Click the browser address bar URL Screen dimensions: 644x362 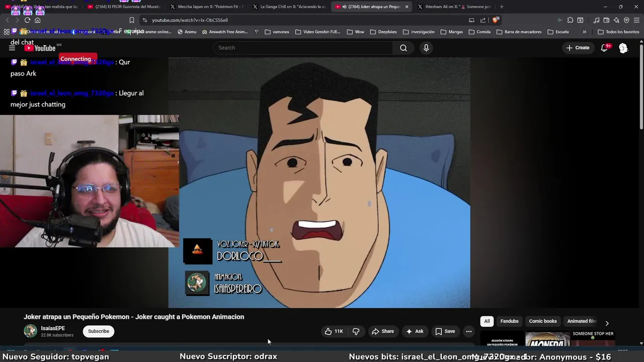tap(190, 20)
